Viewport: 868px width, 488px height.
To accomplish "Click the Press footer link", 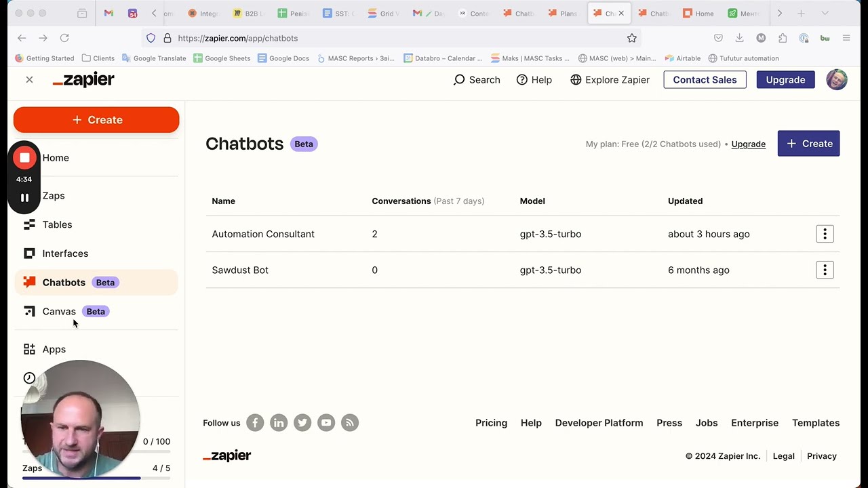I will pyautogui.click(x=669, y=423).
